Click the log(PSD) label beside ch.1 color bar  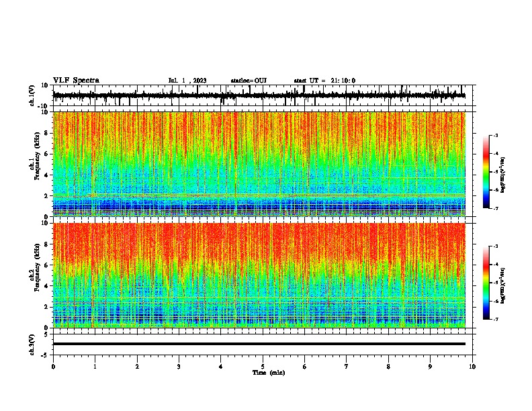pyautogui.click(x=503, y=175)
